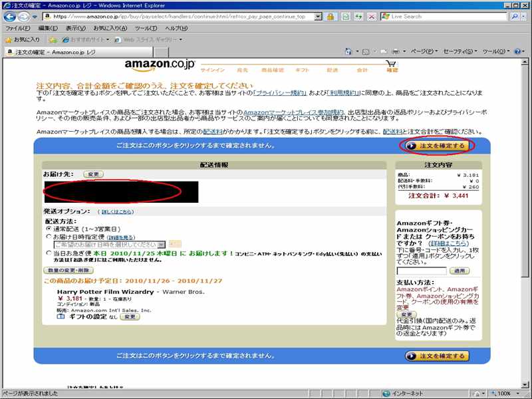Open the ファイル(F) menu

(18, 29)
